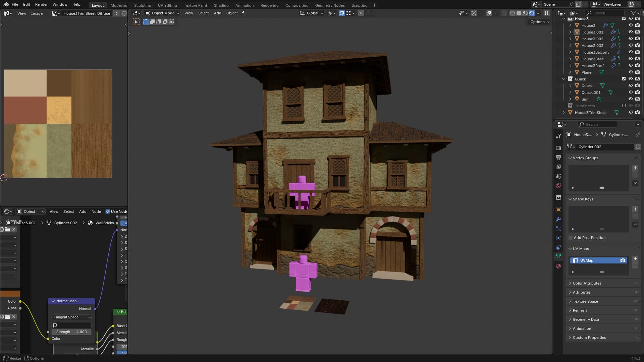This screenshot has height=362, width=644.
Task: Enable the TrimSheets collection checkbox
Action: tap(624, 106)
